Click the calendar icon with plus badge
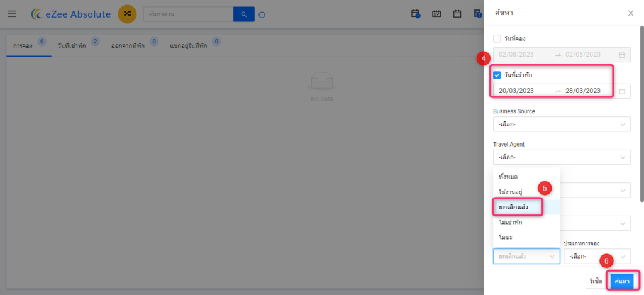Image resolution: width=644 pixels, height=295 pixels. click(x=416, y=14)
